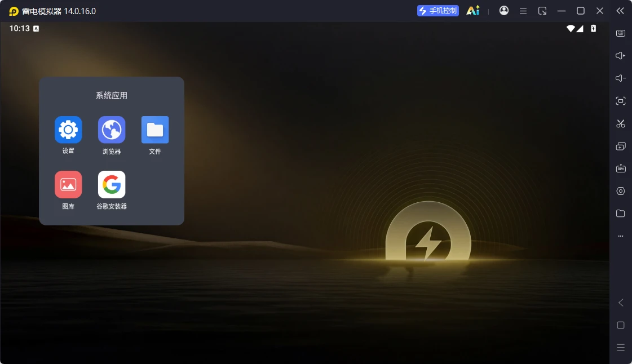The width and height of the screenshot is (632, 364).
Task: Decrease volume using the sidebar speaker minus icon
Action: (621, 78)
